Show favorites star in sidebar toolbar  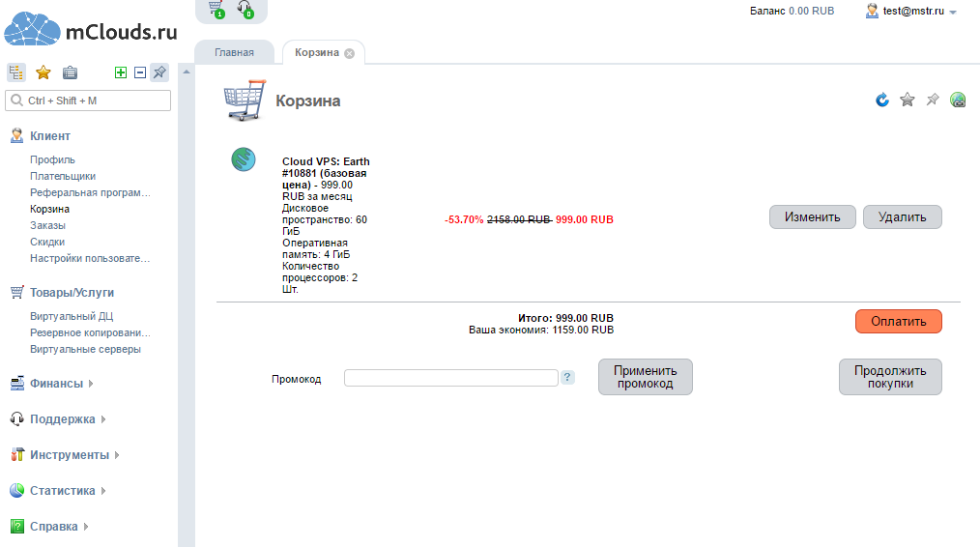point(43,72)
